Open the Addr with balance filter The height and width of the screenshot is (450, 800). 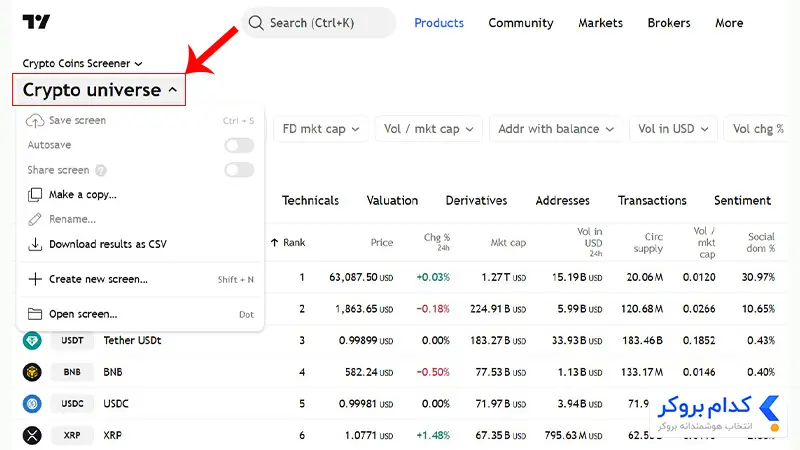(556, 129)
